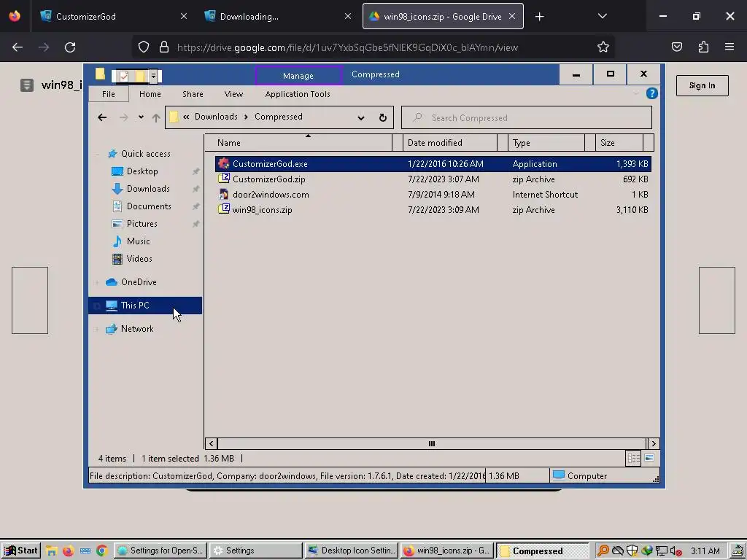
Task: Refresh the Compressed folder listing
Action: click(x=382, y=117)
